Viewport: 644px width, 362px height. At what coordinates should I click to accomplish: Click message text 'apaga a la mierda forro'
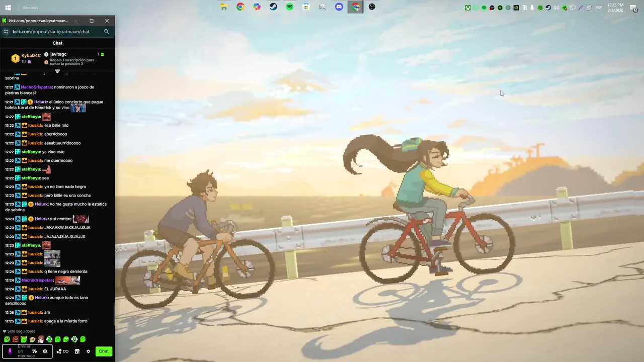(65, 321)
